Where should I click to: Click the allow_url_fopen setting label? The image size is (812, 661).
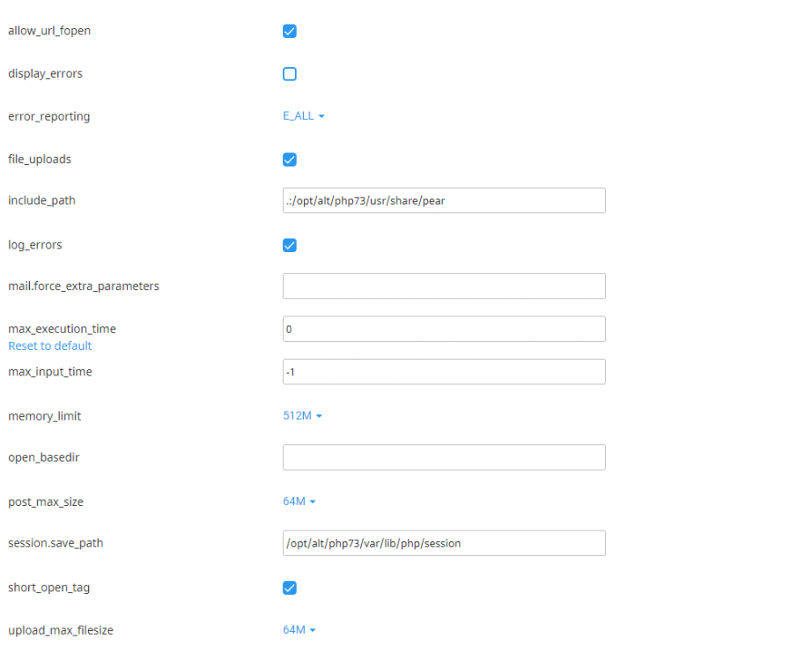(x=48, y=31)
